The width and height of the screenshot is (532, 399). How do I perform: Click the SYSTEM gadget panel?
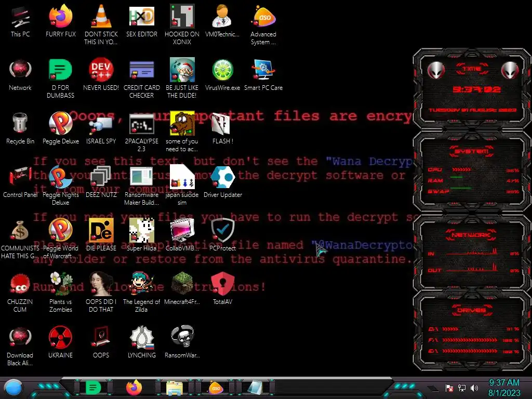tap(472, 172)
